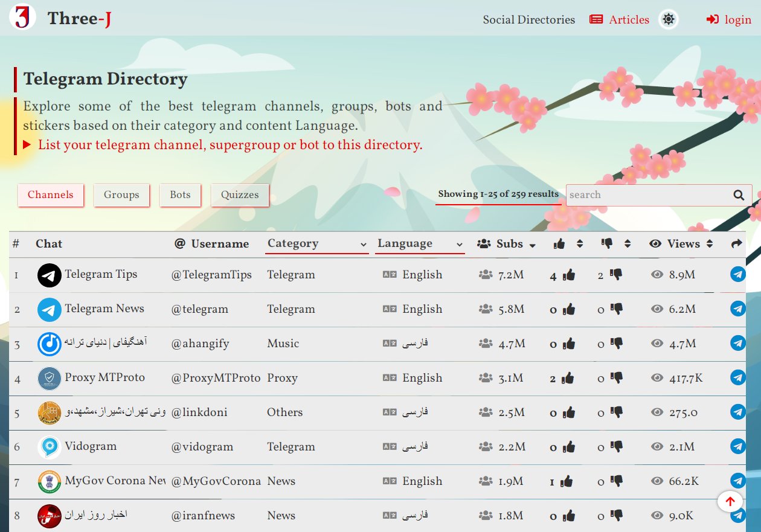Click the @ProxyMTProto username

pos(216,378)
